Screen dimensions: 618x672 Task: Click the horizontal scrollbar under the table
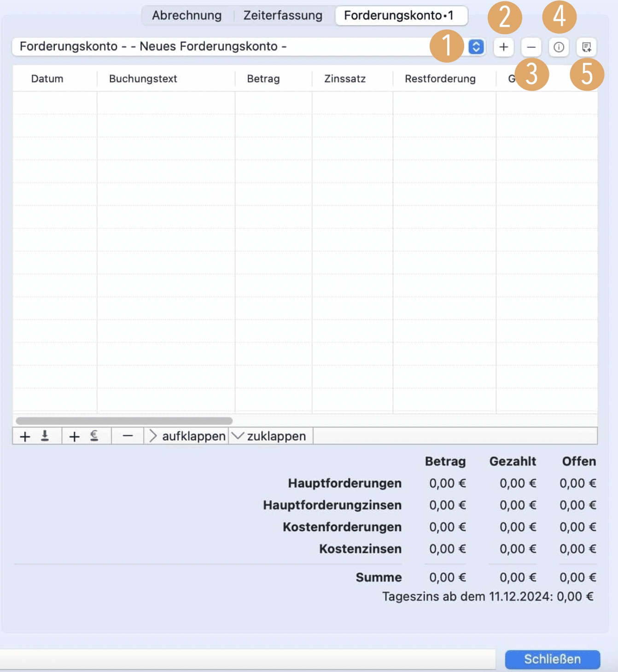124,421
